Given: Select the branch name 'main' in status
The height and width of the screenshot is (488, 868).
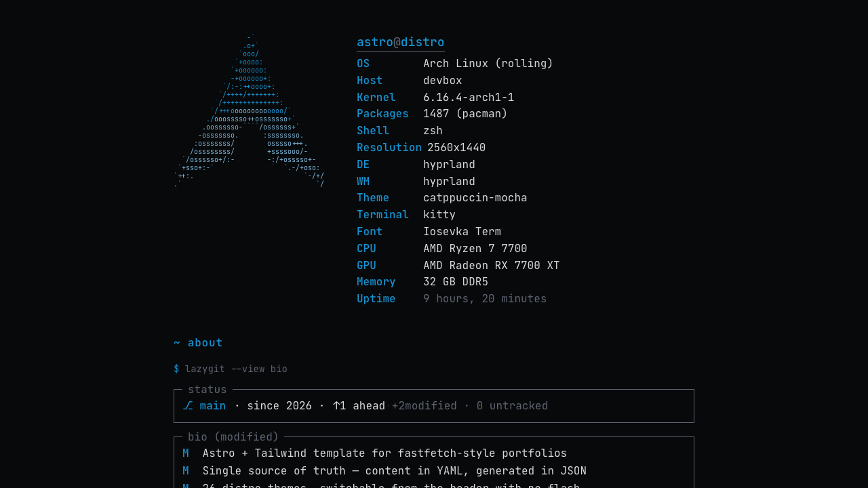Looking at the screenshot, I should [213, 406].
